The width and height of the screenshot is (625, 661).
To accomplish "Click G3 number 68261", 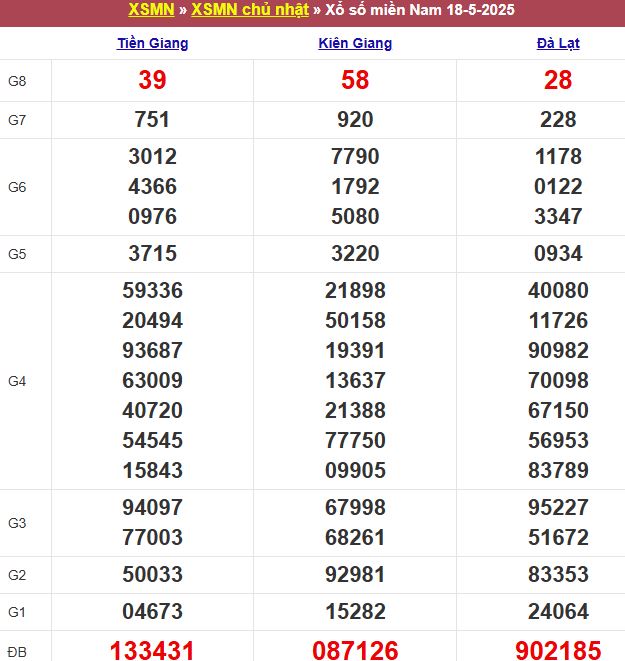I will pyautogui.click(x=355, y=537).
